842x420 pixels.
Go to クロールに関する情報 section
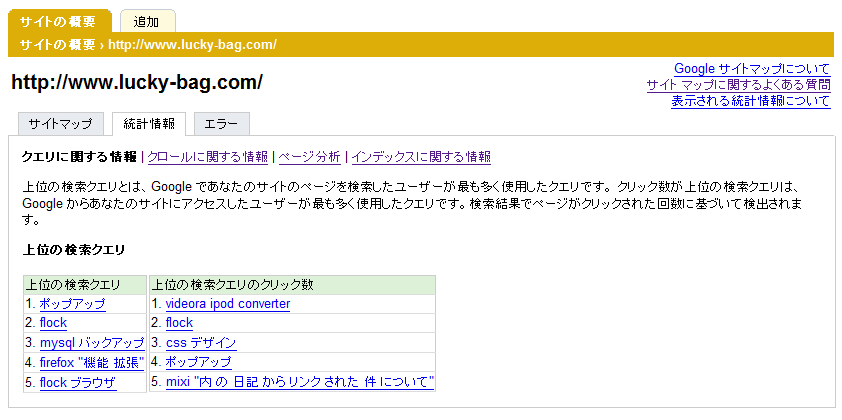[207, 157]
